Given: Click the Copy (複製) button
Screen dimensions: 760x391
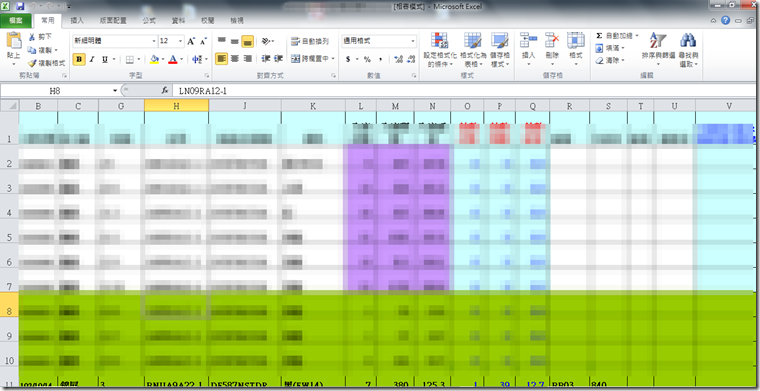Looking at the screenshot, I should pos(42,50).
